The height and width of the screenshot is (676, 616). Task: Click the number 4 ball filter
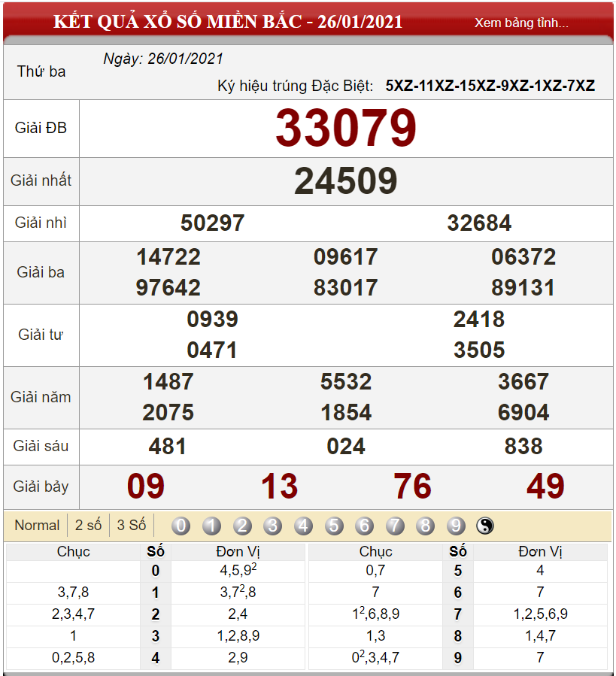pos(303,526)
